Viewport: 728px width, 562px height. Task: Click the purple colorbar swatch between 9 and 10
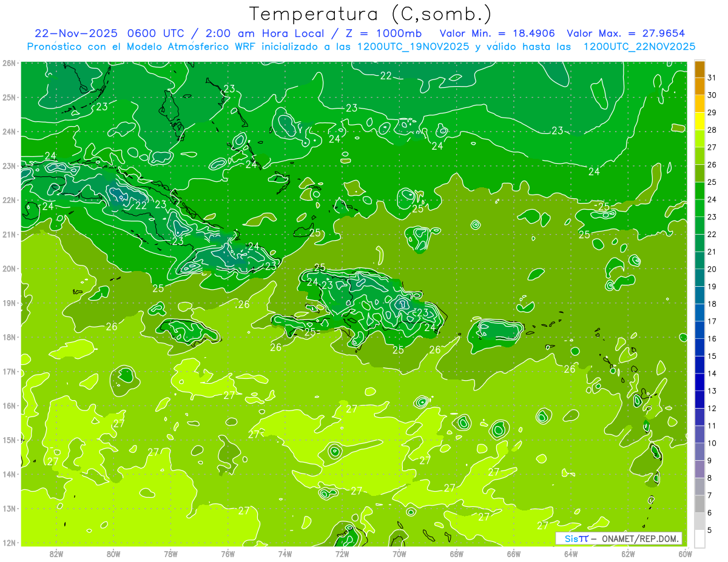(699, 451)
